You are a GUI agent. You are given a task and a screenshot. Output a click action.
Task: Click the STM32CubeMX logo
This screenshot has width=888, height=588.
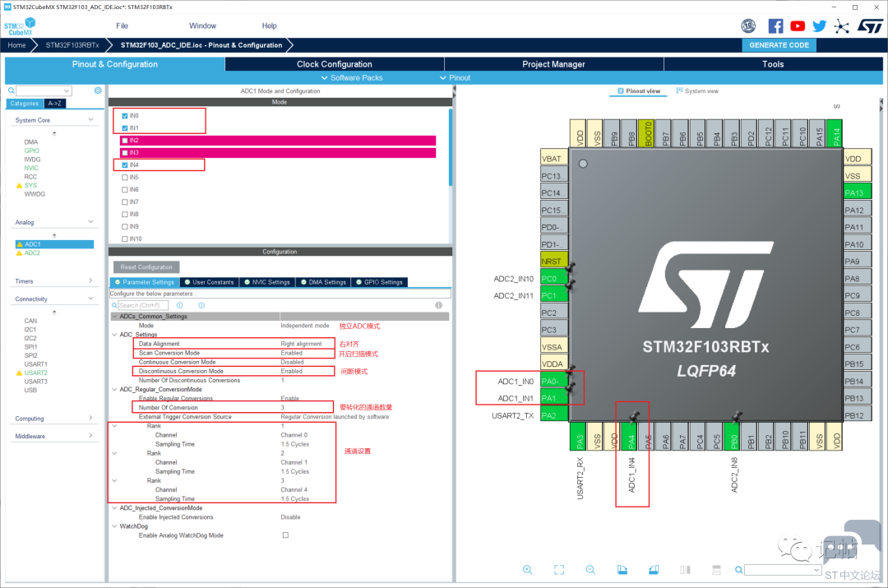point(20,26)
